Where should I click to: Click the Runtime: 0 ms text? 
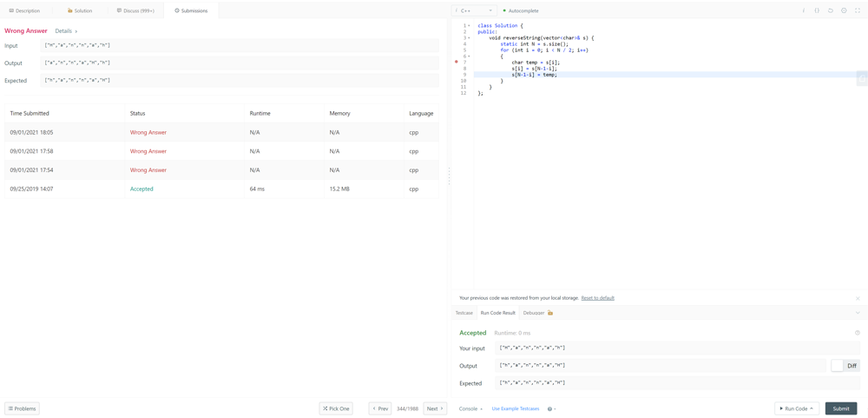coord(512,333)
